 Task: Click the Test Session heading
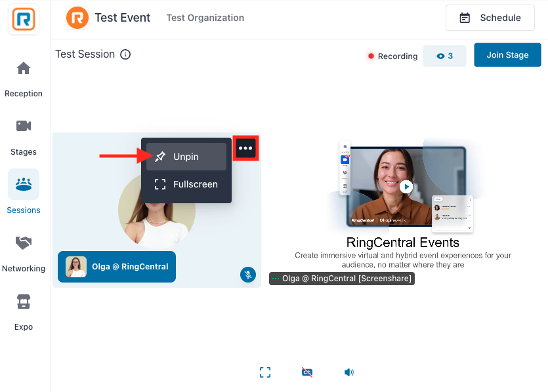(x=85, y=54)
